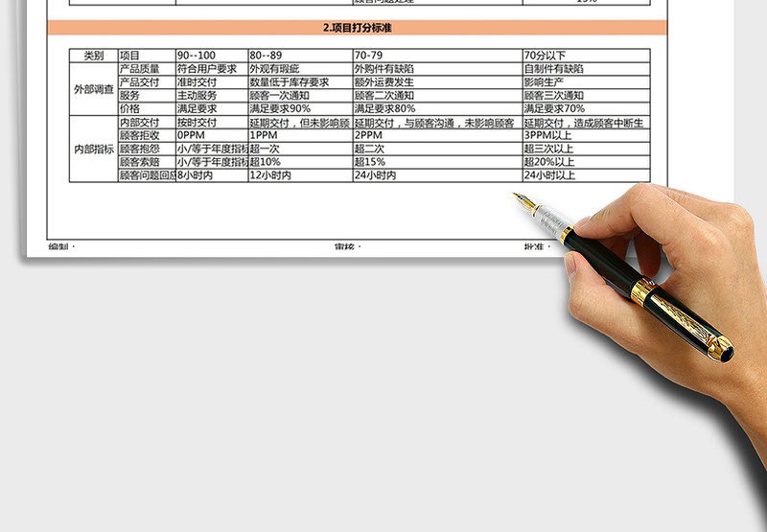
Task: Click the '24小时以上' cell
Action: pos(586,176)
